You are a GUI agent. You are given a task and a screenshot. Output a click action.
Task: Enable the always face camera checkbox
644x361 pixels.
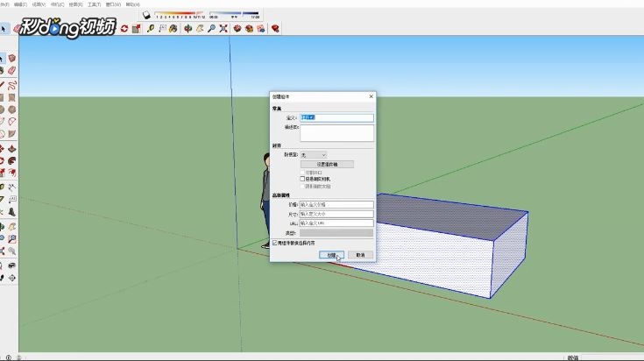[302, 179]
